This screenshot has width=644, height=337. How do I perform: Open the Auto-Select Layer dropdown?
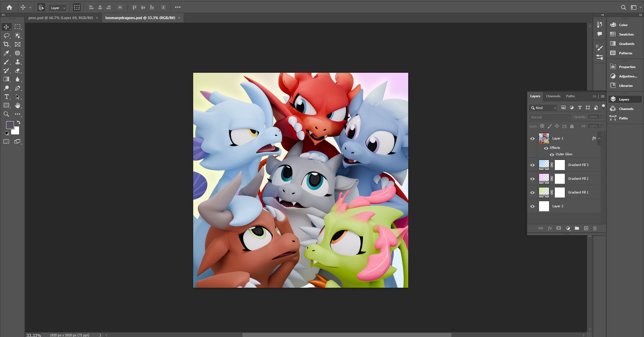click(58, 8)
